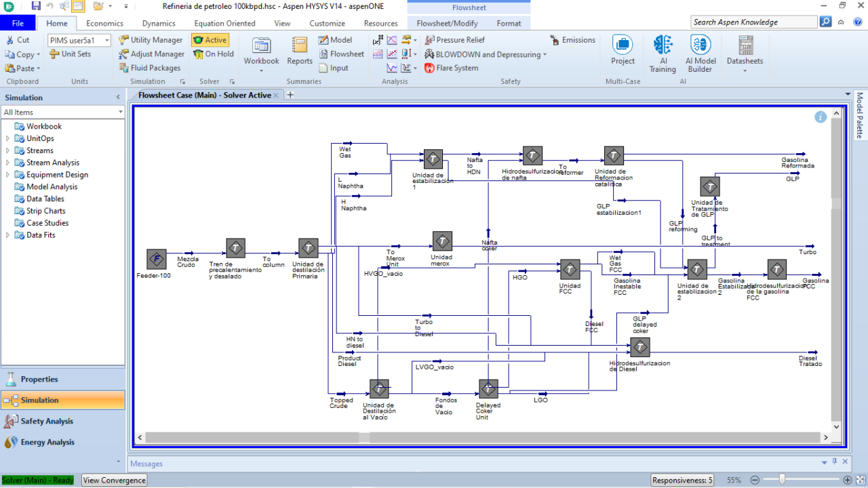Screen dimensions: 868x488
Task: Click View Convergence button
Action: click(x=115, y=480)
